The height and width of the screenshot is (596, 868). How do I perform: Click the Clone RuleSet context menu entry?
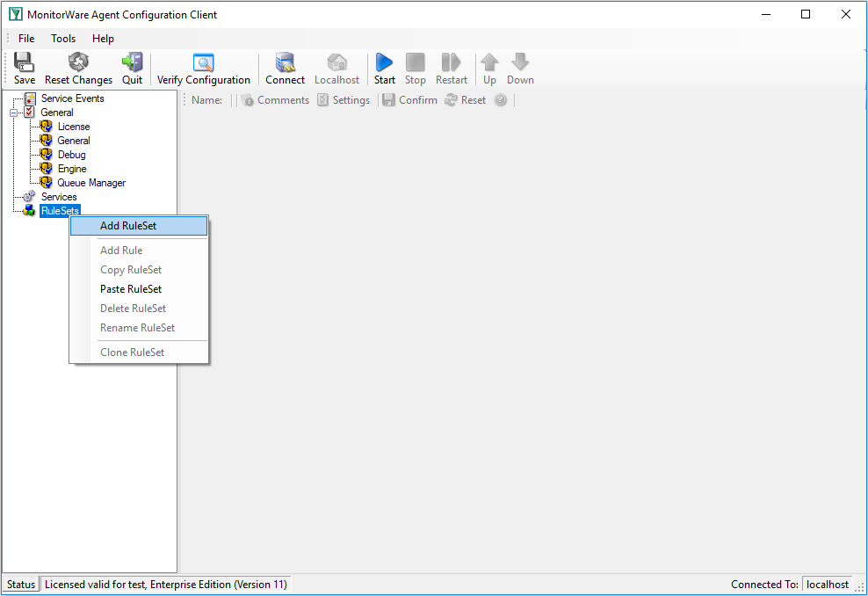(139, 353)
